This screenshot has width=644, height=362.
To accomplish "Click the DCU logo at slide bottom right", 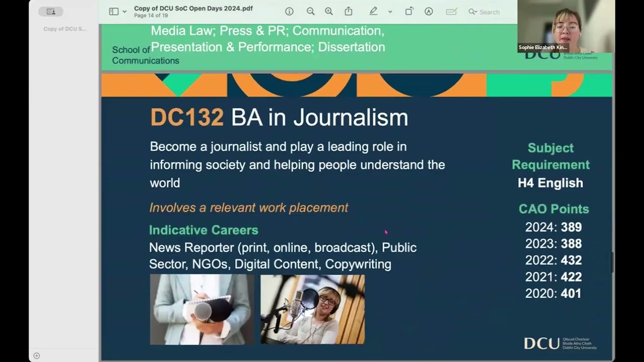I will coord(560,343).
